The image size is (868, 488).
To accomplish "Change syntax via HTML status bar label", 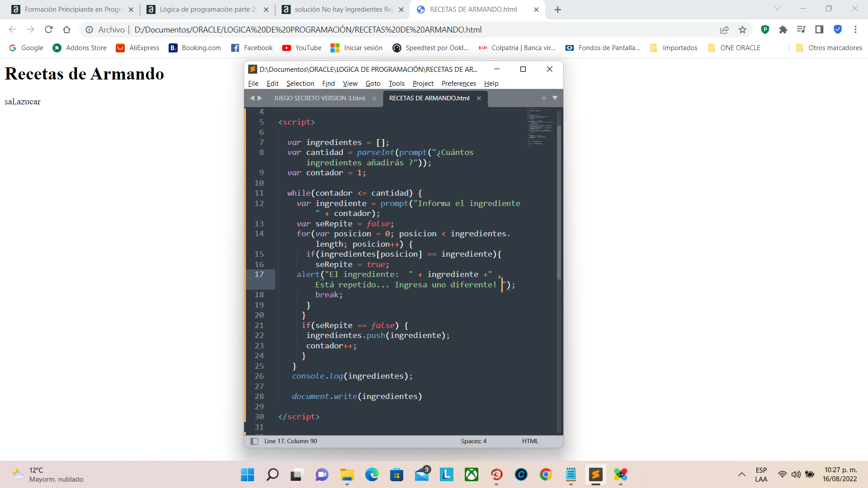I will click(530, 441).
